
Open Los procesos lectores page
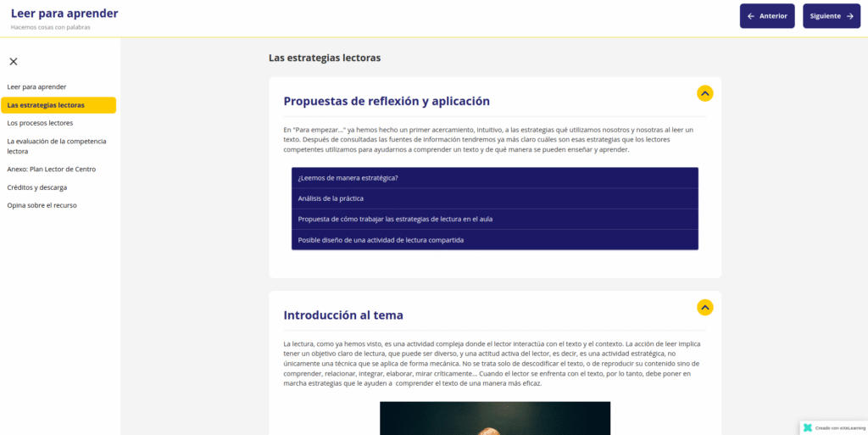coord(40,123)
